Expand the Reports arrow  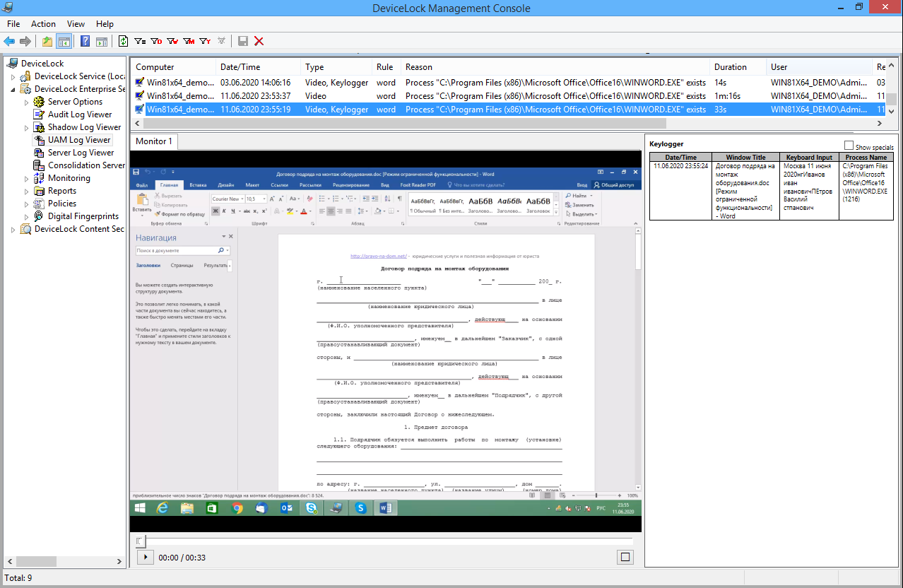26,191
